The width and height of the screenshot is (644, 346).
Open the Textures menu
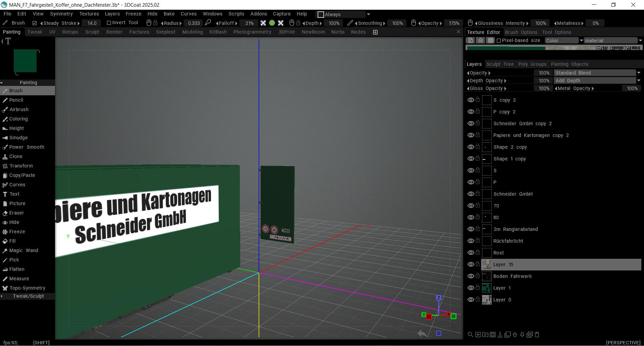point(89,14)
